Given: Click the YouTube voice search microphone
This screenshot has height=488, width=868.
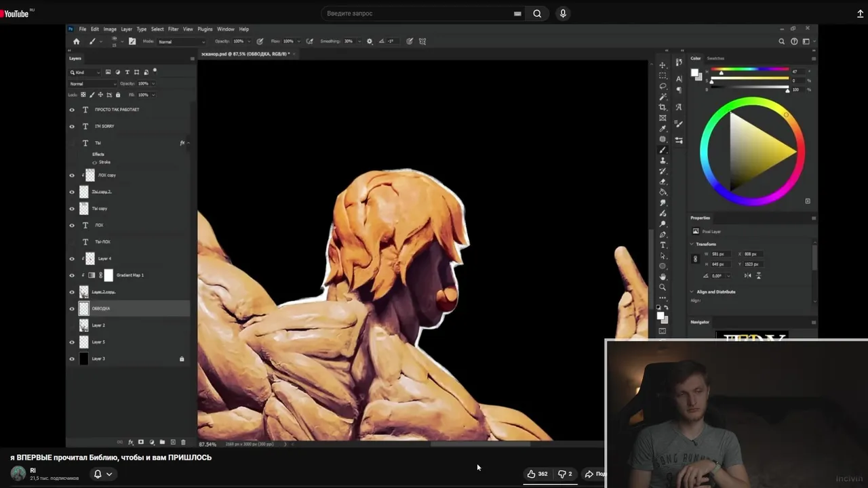Looking at the screenshot, I should coord(562,14).
